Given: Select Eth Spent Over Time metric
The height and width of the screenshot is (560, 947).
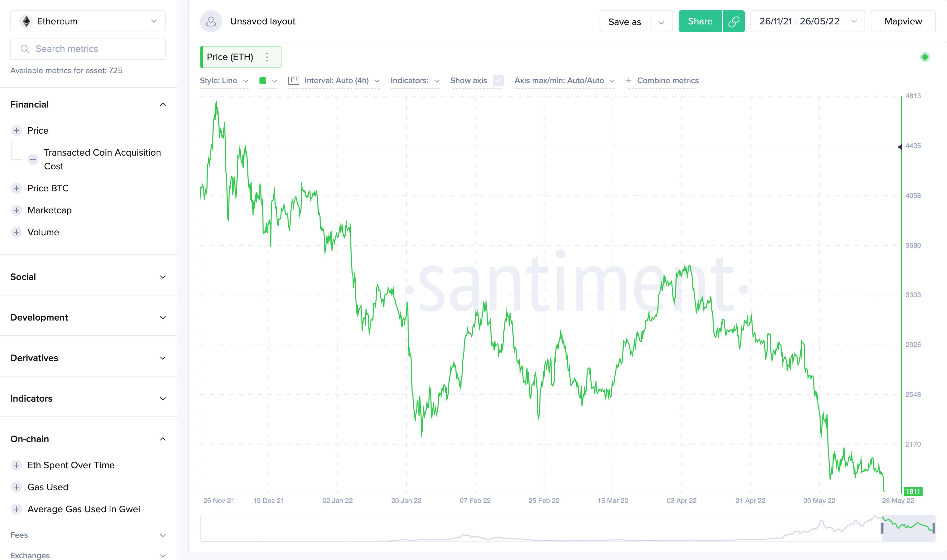Looking at the screenshot, I should (x=71, y=465).
